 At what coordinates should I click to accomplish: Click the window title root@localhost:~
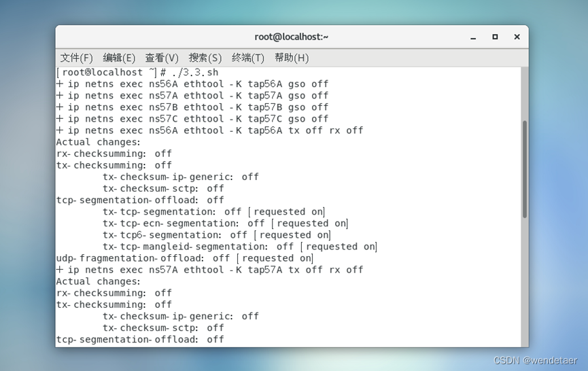292,37
